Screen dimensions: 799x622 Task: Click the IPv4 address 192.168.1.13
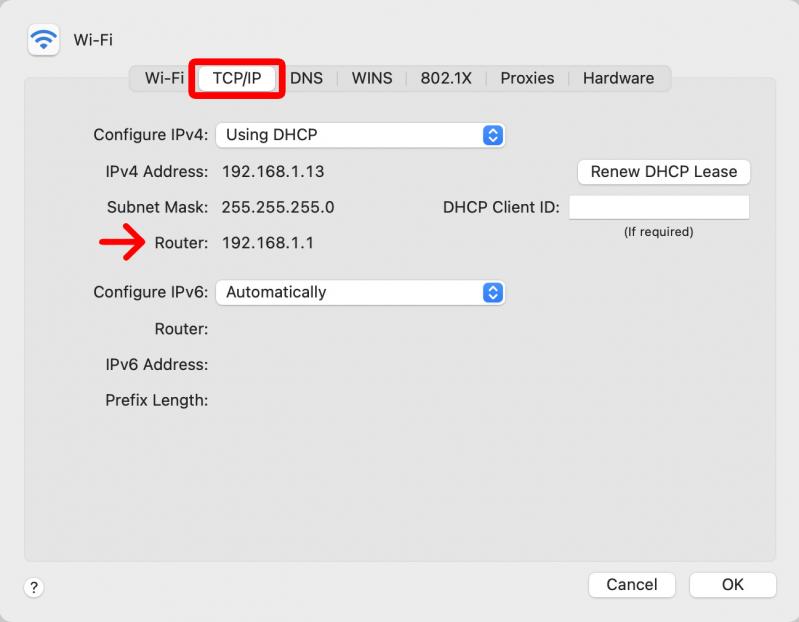273,172
